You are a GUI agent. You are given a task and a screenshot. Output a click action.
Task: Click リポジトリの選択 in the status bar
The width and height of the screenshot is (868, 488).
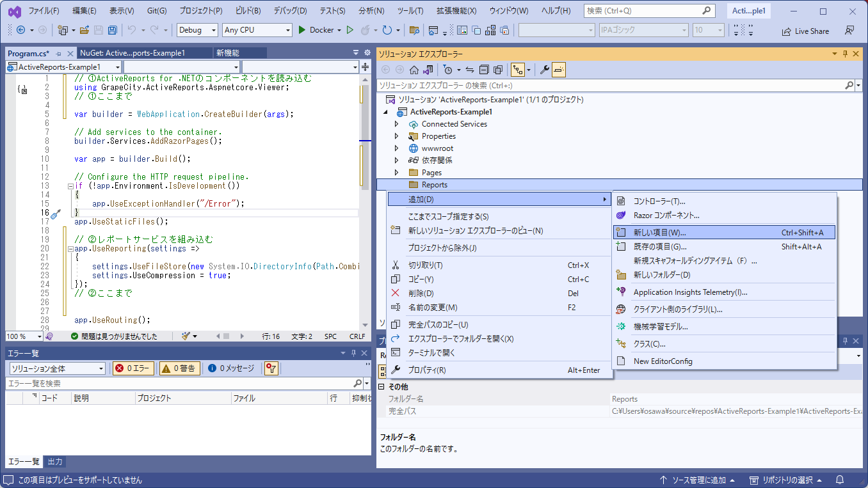(786, 480)
